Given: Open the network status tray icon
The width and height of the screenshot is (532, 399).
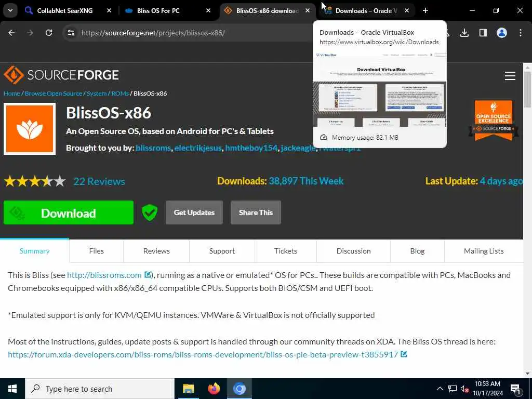Looking at the screenshot, I should pyautogui.click(x=453, y=389).
